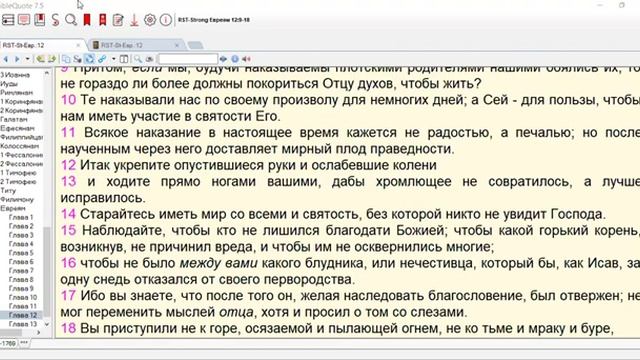The image size is (640, 360).
Task: Click verse number 16
Action: tap(69, 263)
